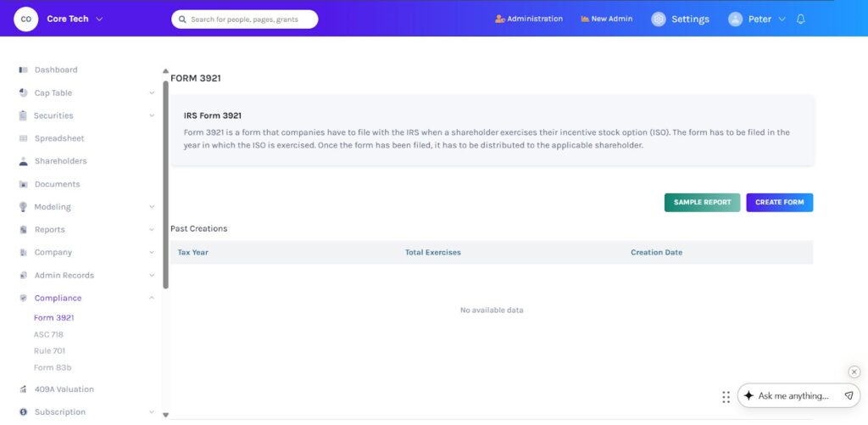Open the Form 83b compliance page
The width and height of the screenshot is (868, 425).
(53, 367)
